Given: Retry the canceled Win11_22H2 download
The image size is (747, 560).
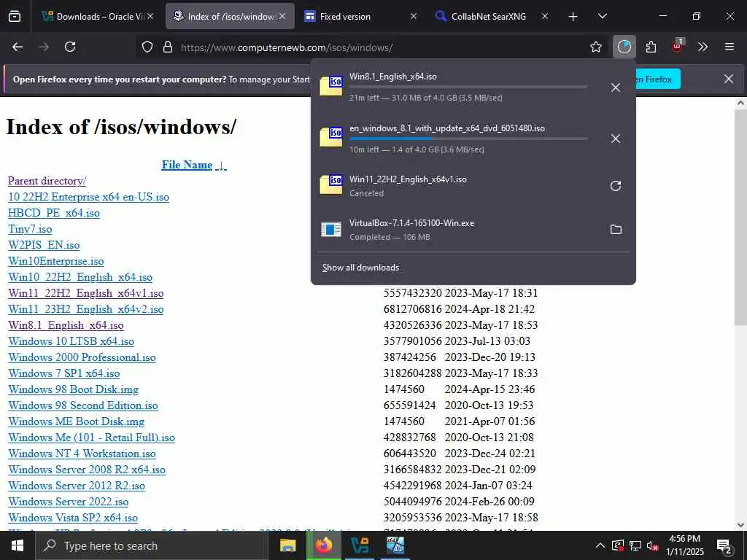Looking at the screenshot, I should (x=616, y=186).
